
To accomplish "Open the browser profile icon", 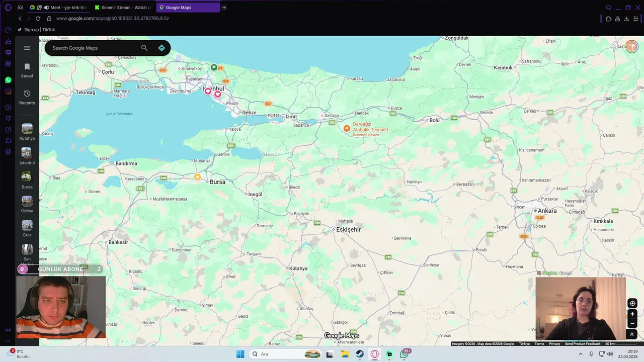I will 617,19.
